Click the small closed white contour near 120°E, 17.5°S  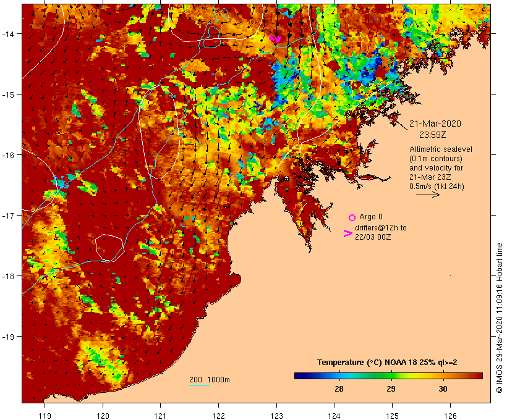pos(109,248)
